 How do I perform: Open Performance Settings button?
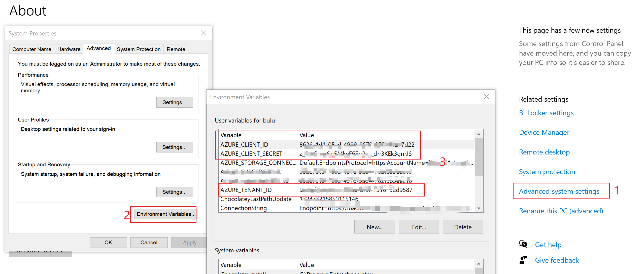[174, 102]
